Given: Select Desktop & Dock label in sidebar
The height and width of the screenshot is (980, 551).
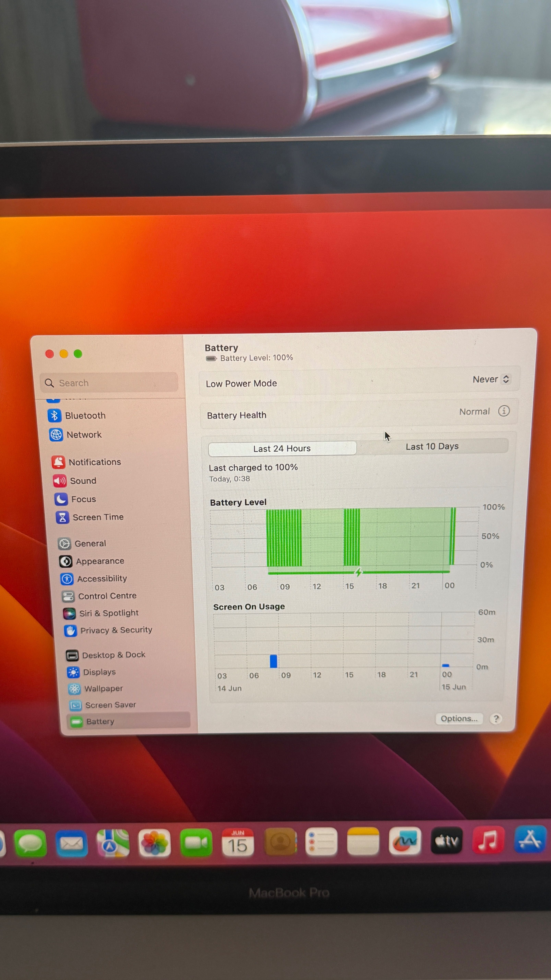Looking at the screenshot, I should (x=114, y=655).
